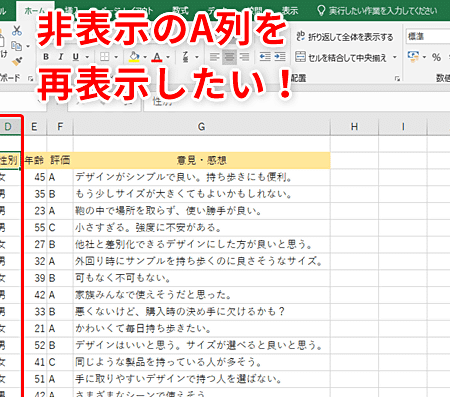Click cell '同じような製品を持っている人が多そう。'
This screenshot has height=397, width=450.
click(x=202, y=362)
